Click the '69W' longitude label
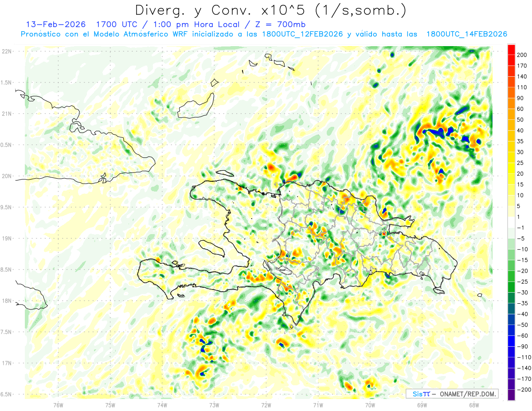The image size is (532, 411). (x=422, y=405)
